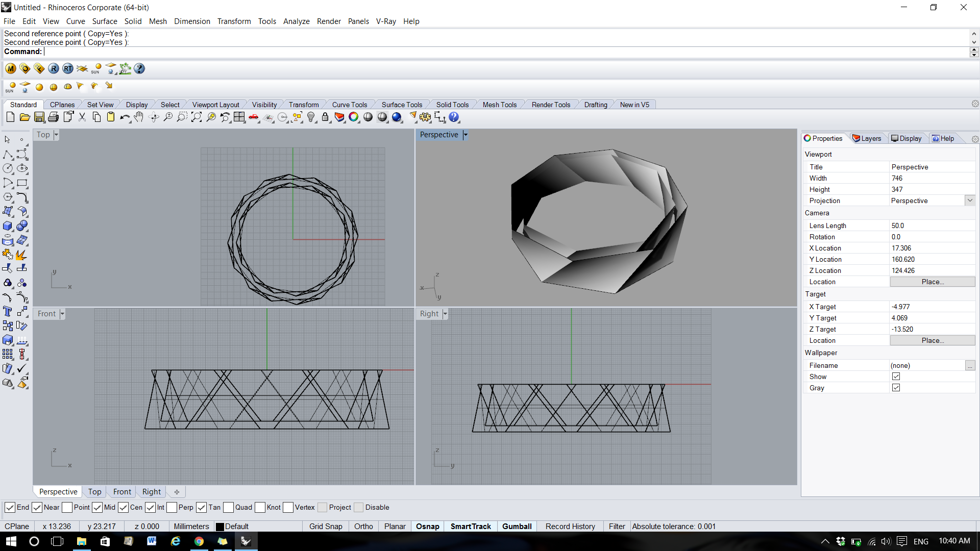Click the Save disk icon
This screenshot has width=980, height=551.
tap(39, 117)
